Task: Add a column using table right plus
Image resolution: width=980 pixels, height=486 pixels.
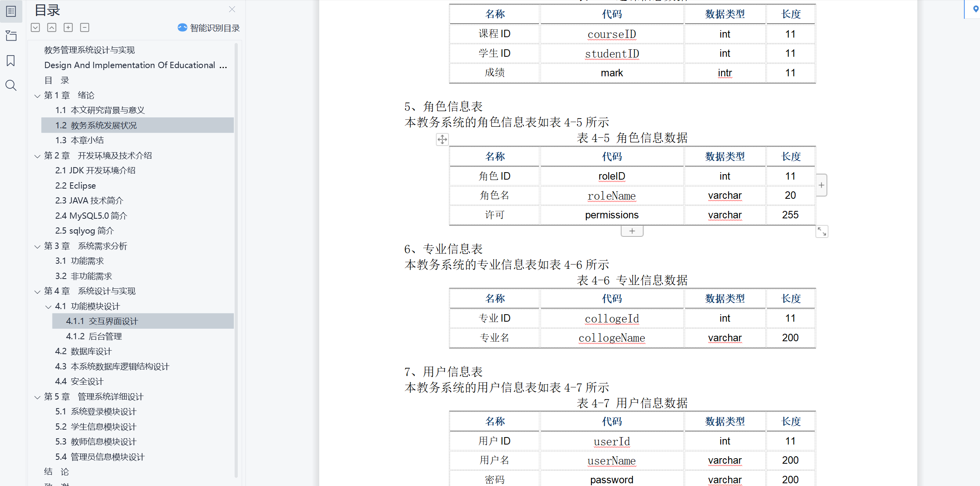Action: click(821, 185)
